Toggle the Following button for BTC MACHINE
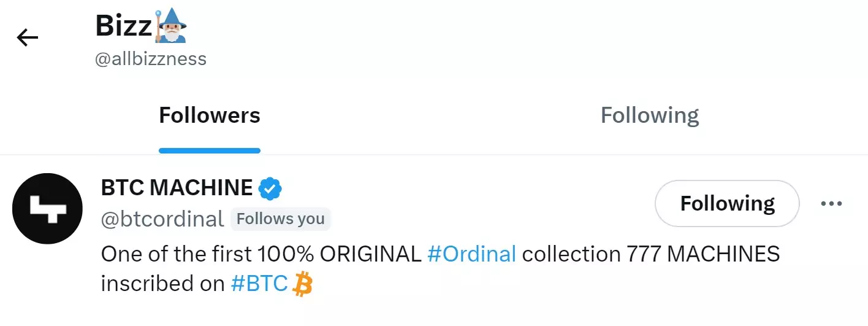This screenshot has width=868, height=326. point(727,204)
